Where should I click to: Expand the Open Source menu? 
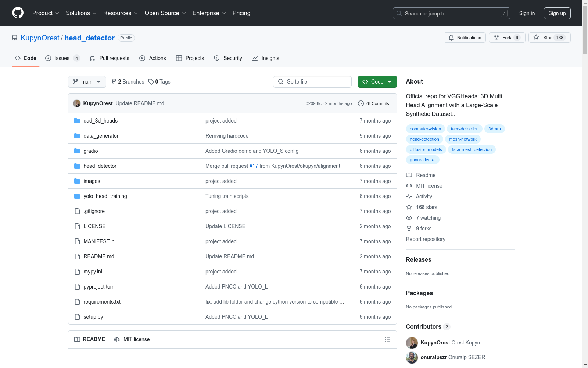click(x=165, y=13)
